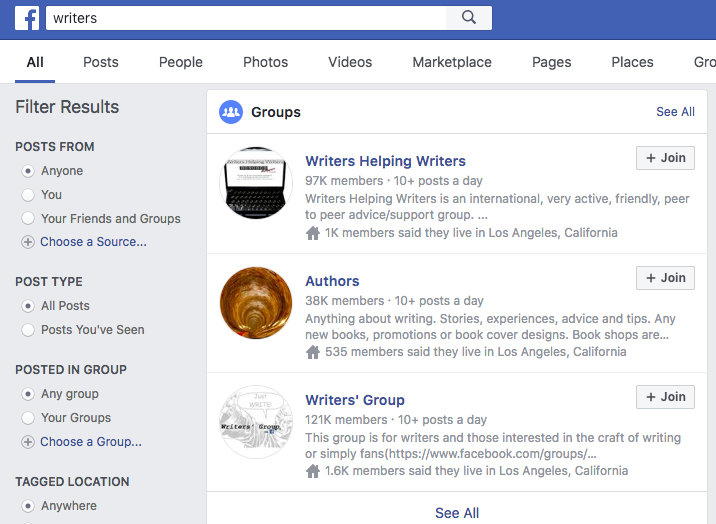716x524 pixels.
Task: Select All Posts under Post Type
Action: (x=28, y=306)
